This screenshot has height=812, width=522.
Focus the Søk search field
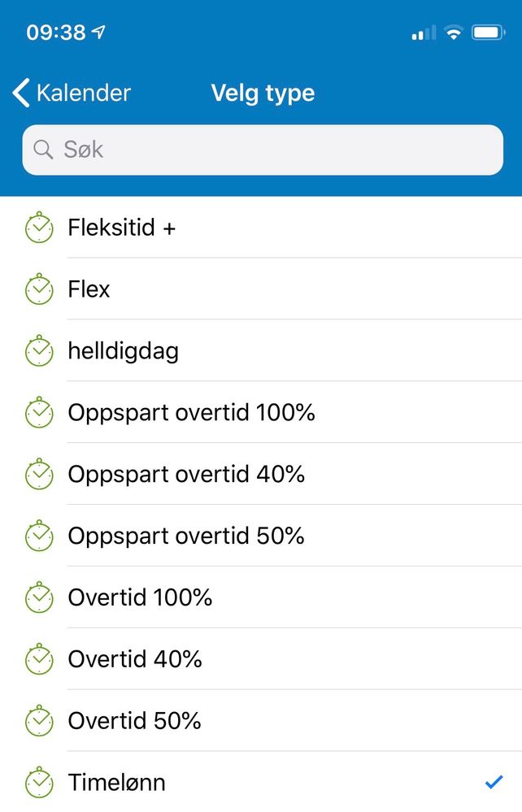[263, 150]
